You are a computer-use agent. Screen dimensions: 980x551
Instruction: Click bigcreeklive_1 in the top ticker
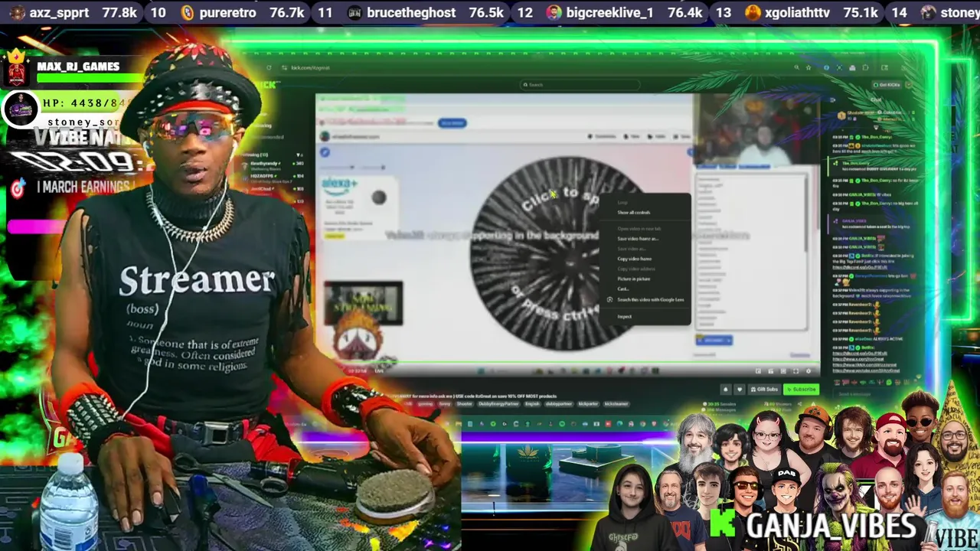610,12
